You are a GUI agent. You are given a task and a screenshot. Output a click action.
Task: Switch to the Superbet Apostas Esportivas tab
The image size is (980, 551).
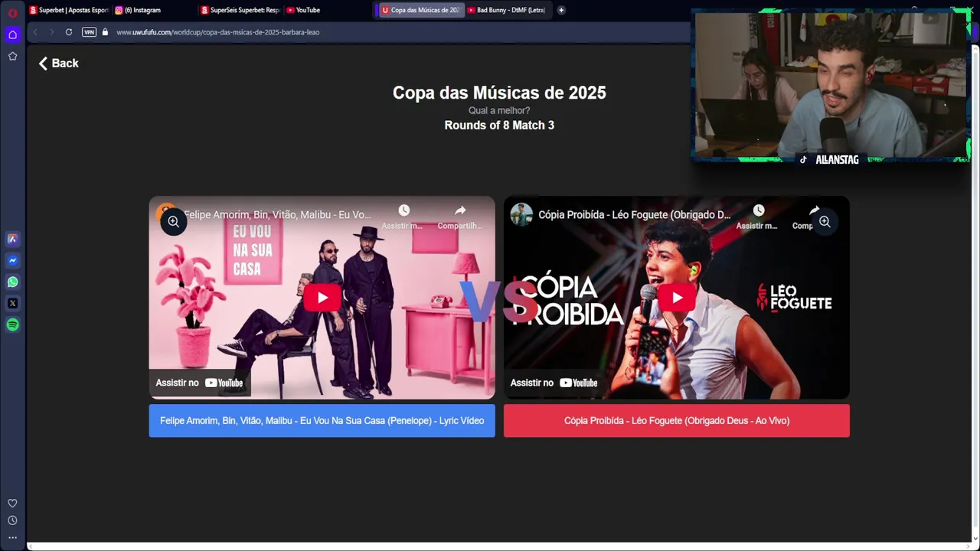click(x=69, y=10)
